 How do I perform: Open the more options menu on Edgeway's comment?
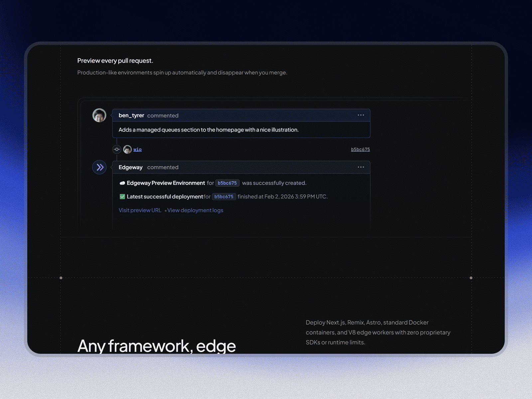click(x=361, y=167)
